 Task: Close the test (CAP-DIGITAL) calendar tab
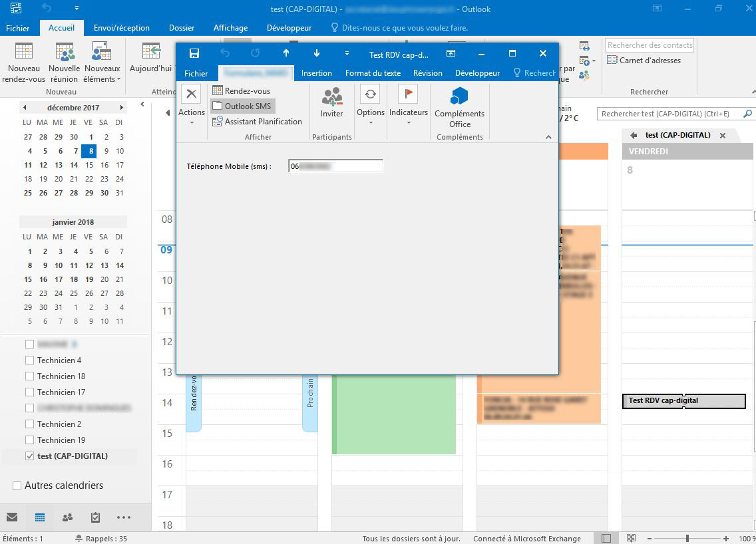723,136
